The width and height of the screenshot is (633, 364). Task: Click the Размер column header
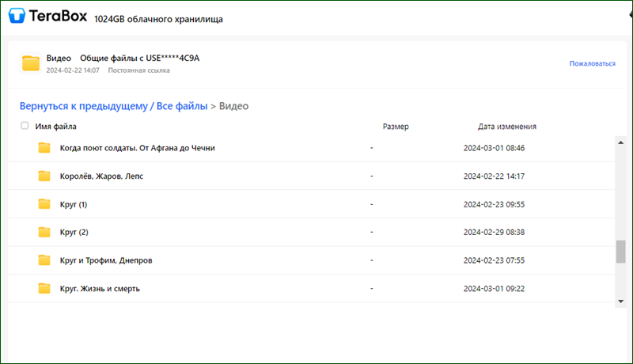tap(396, 127)
